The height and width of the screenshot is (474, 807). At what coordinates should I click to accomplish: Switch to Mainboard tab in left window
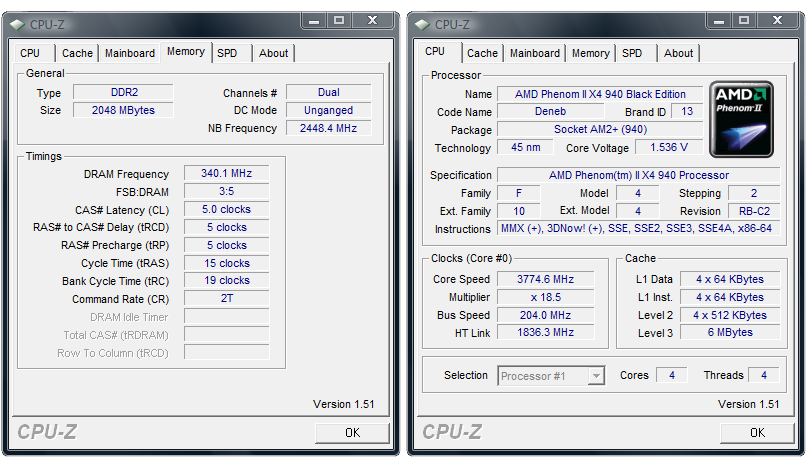coord(130,54)
